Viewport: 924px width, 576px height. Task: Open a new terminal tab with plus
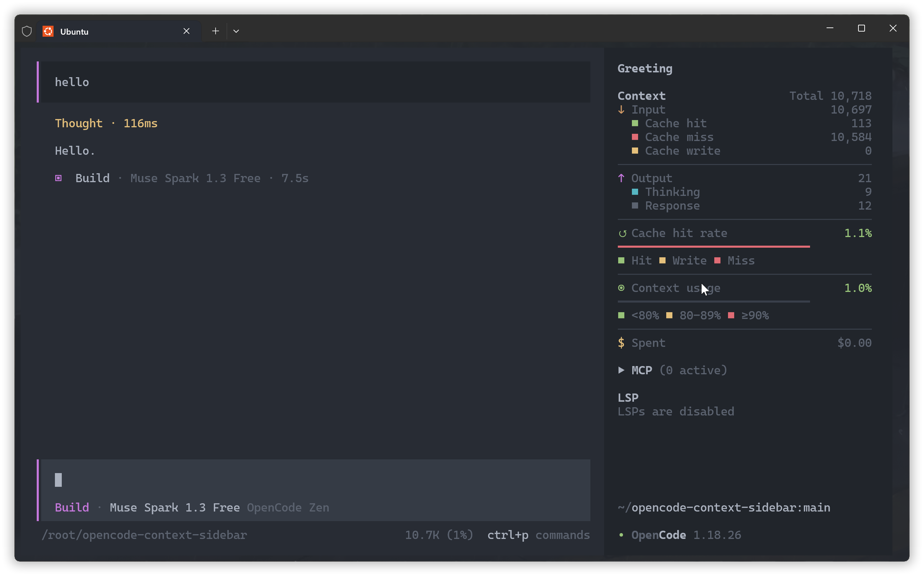tap(216, 31)
